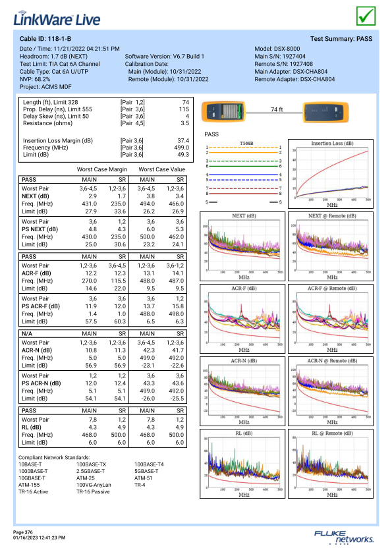Open the RL (dB) graph

[242, 464]
